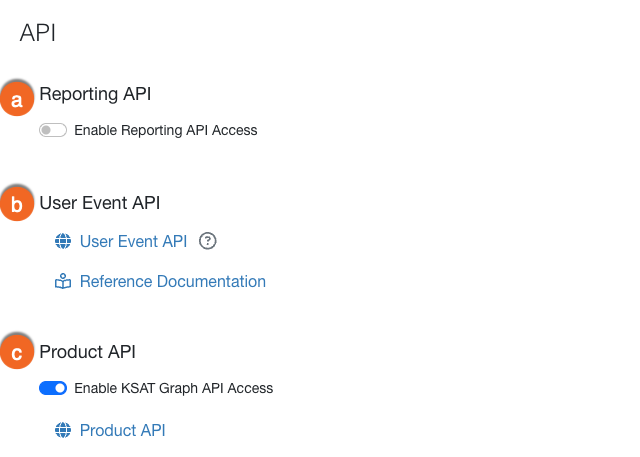Click the API page title
Viewport: 640px width, 457px height.
[38, 33]
